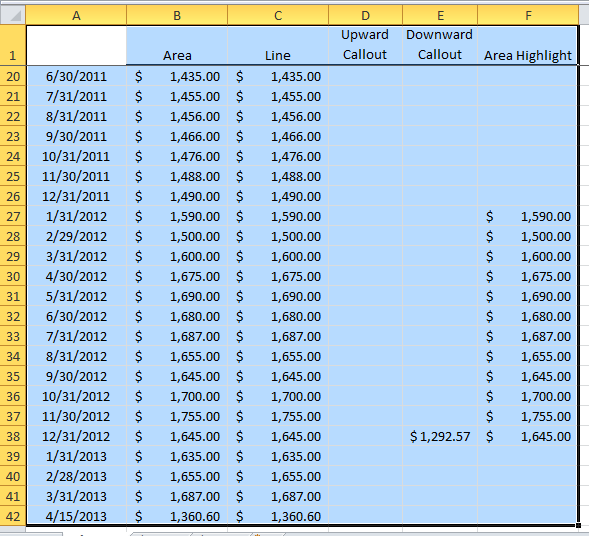Viewport: 589px width, 536px height.
Task: Select the 4/15/2013 date cell
Action: pyautogui.click(x=76, y=516)
